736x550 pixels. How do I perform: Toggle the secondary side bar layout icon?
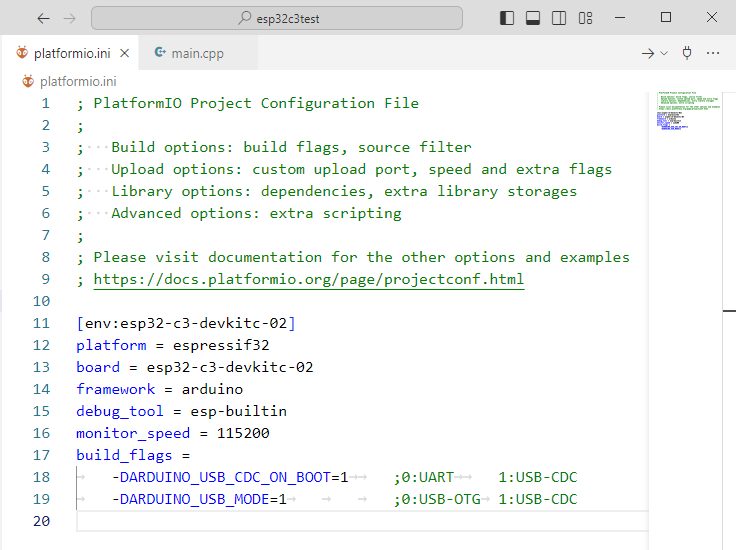click(x=559, y=18)
